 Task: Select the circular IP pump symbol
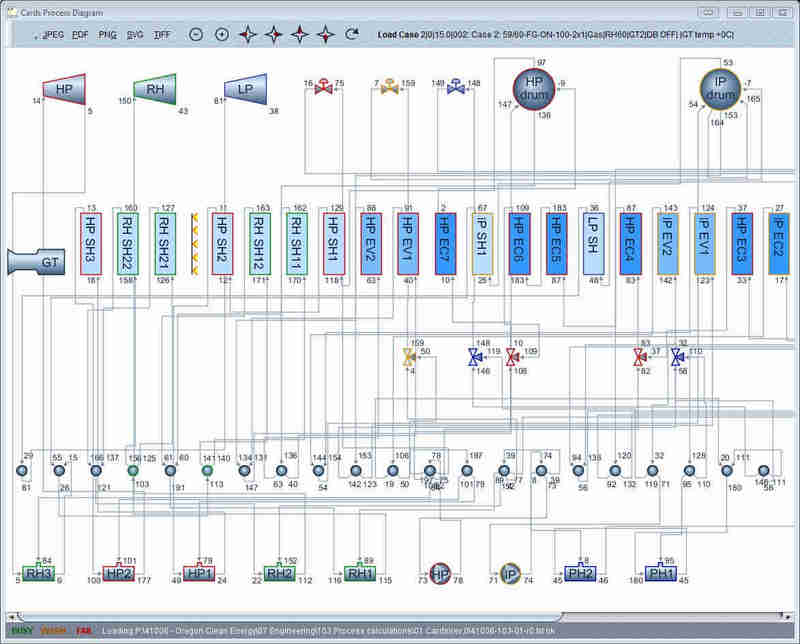click(510, 574)
